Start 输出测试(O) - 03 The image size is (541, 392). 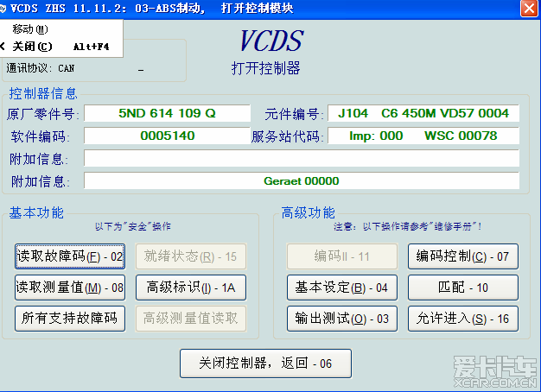point(342,319)
